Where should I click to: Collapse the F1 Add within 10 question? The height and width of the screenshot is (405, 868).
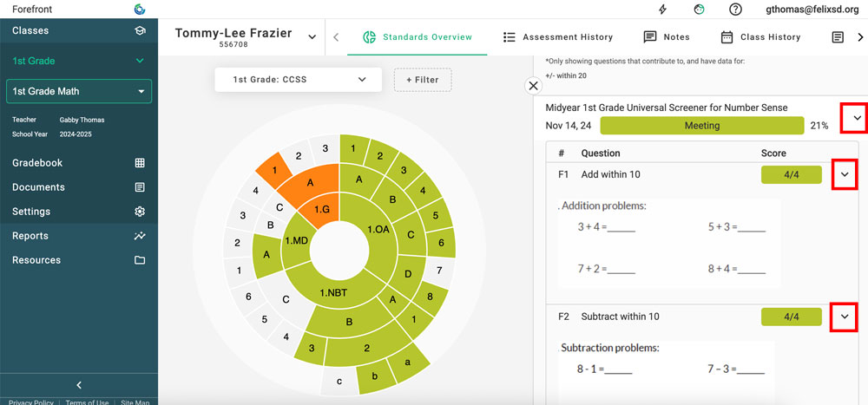845,174
